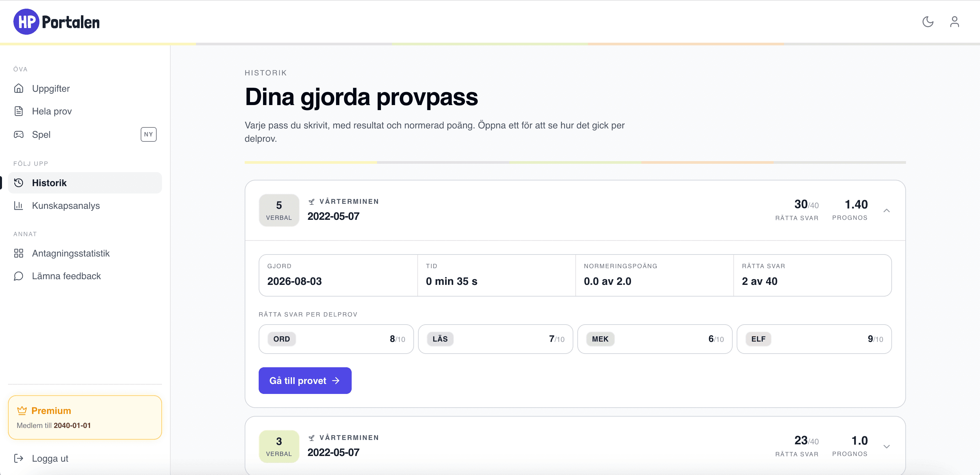Click the HP Portalen logo

[x=56, y=22]
